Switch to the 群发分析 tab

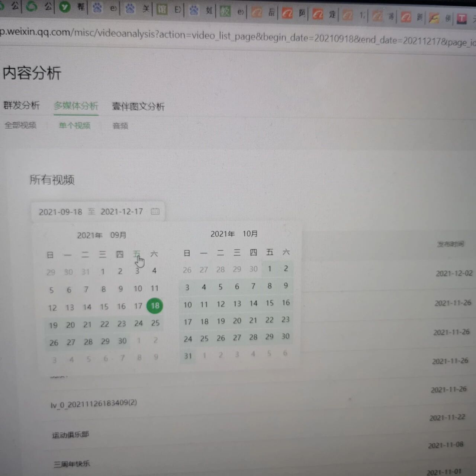click(21, 105)
